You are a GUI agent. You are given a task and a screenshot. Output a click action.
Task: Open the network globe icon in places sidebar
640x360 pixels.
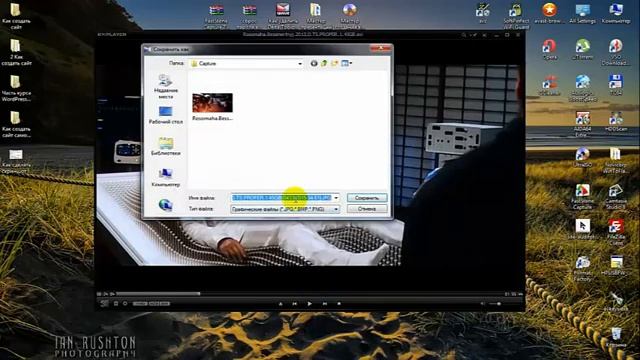(x=165, y=205)
